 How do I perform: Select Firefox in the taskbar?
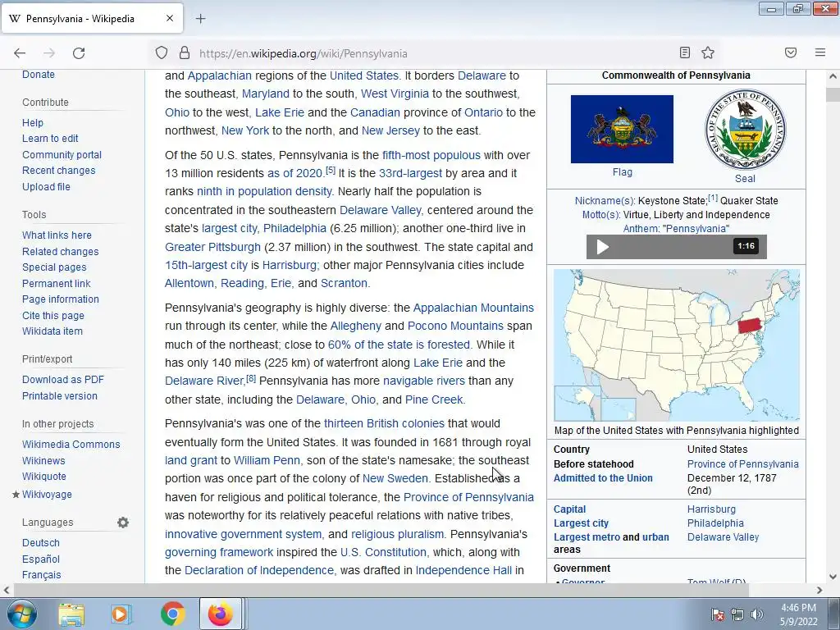221,614
